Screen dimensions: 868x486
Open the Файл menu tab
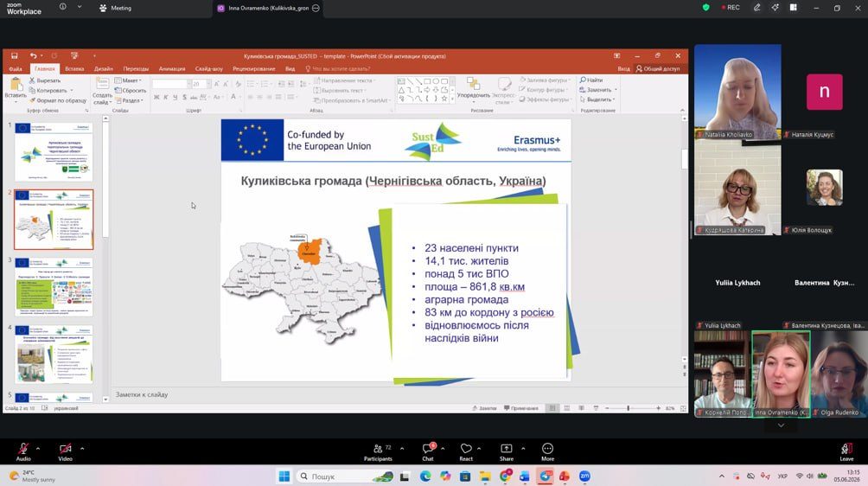coord(16,69)
